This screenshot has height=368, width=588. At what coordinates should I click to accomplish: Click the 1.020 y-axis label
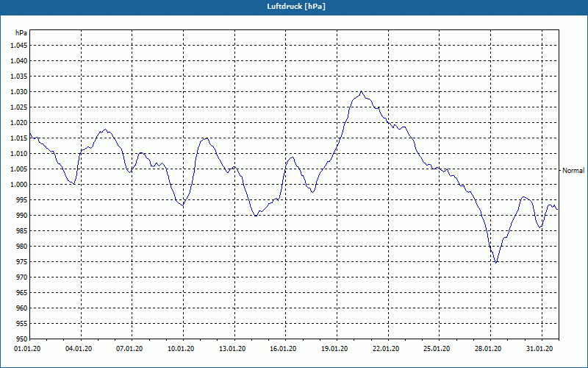[x=19, y=123]
